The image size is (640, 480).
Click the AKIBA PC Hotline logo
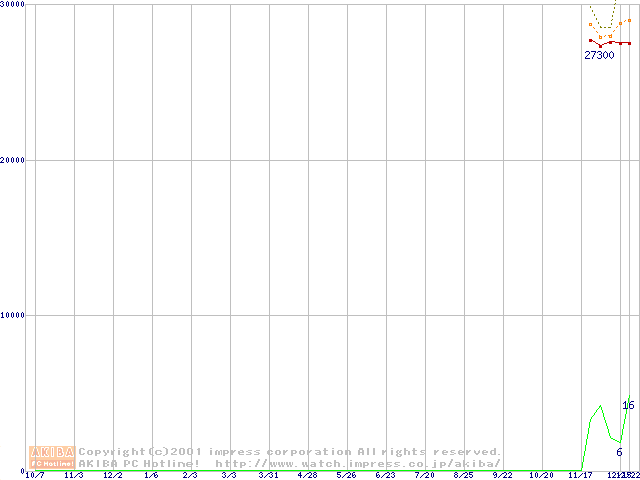(51, 457)
